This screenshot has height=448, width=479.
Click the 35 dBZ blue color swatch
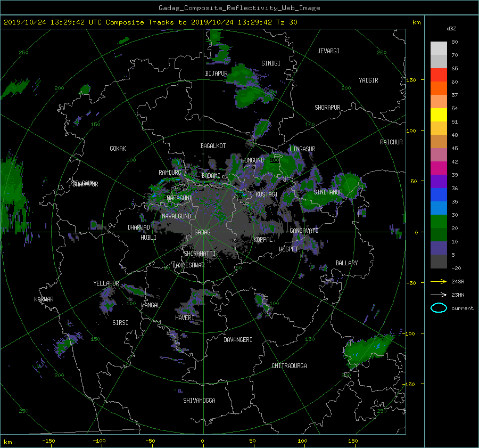[439, 208]
